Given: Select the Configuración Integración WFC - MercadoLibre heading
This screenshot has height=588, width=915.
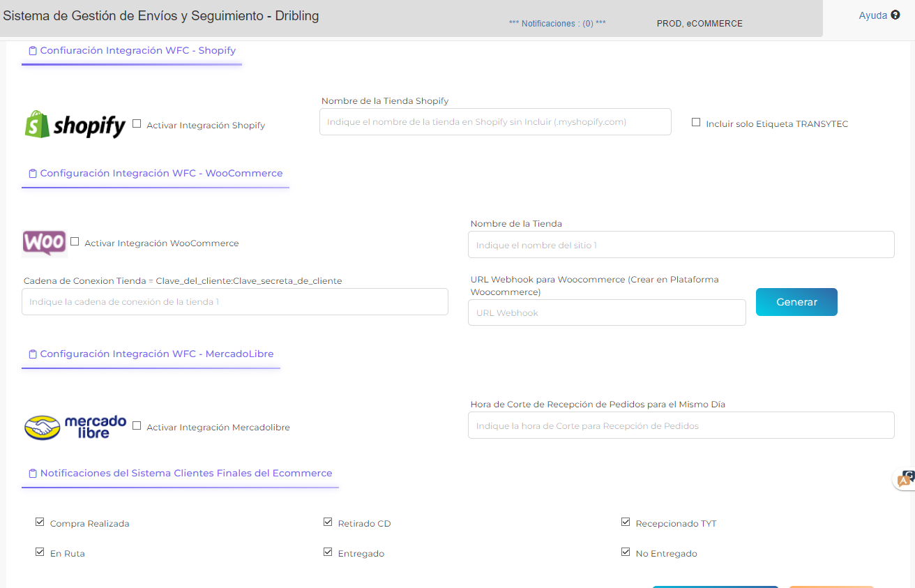Looking at the screenshot, I should (x=156, y=354).
